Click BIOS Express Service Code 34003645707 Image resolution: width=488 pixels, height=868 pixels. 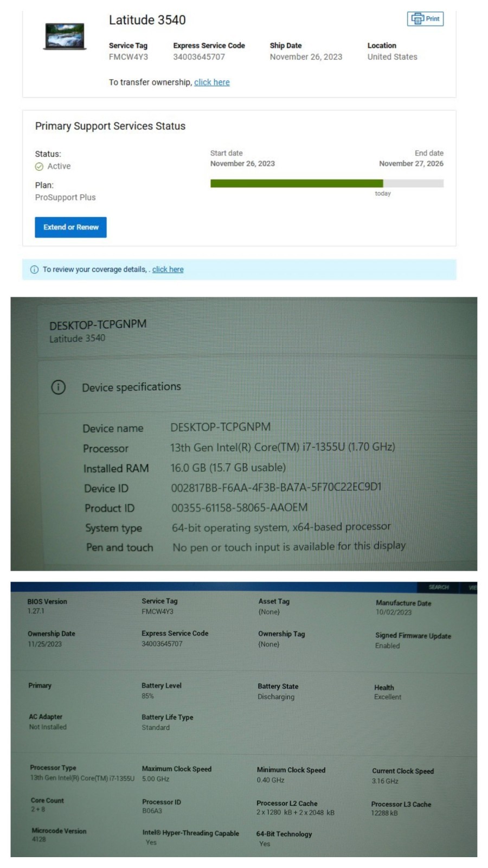coord(162,644)
